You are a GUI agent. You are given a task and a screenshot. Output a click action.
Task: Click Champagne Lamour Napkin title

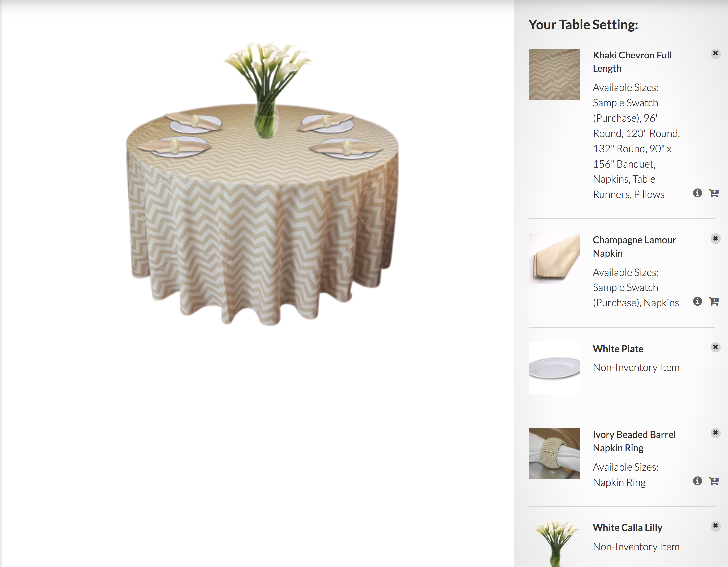pyautogui.click(x=634, y=247)
